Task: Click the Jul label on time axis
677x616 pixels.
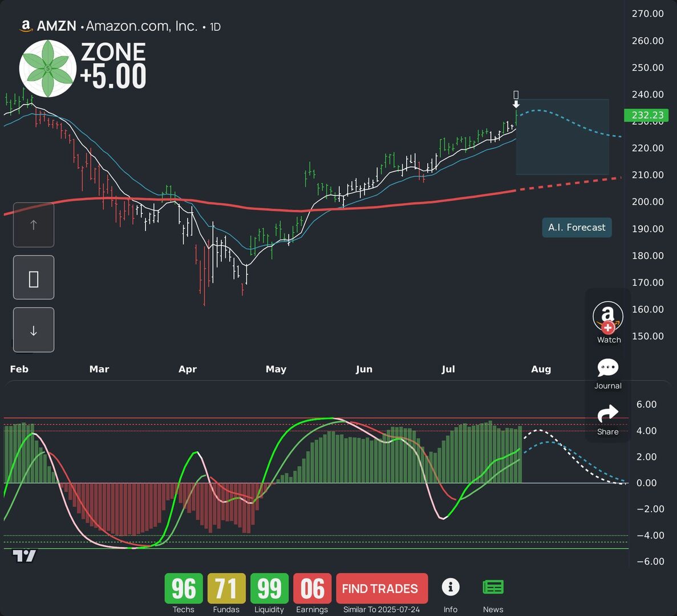Action: pos(448,369)
